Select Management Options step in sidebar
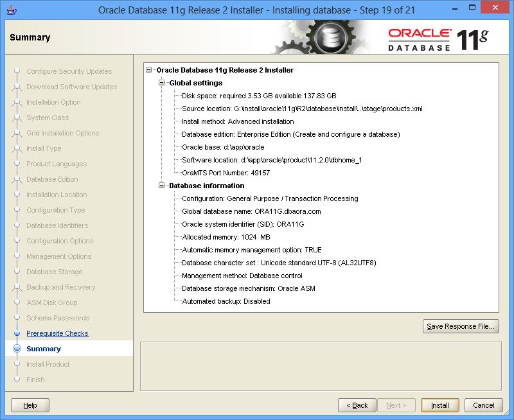The height and width of the screenshot is (420, 514). (58, 256)
